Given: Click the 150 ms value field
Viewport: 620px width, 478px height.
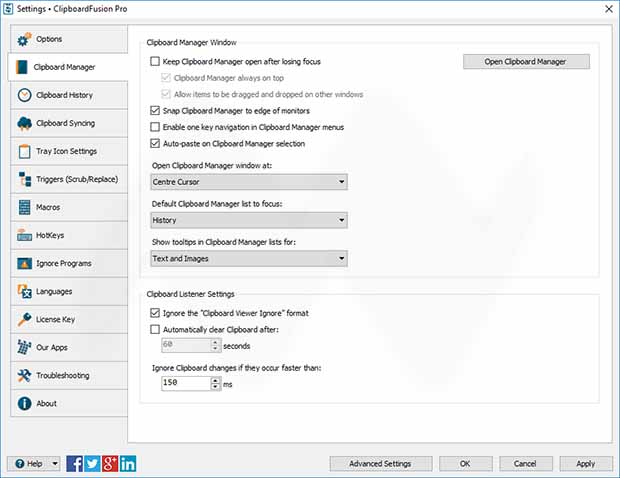Looking at the screenshot, I should (x=186, y=383).
